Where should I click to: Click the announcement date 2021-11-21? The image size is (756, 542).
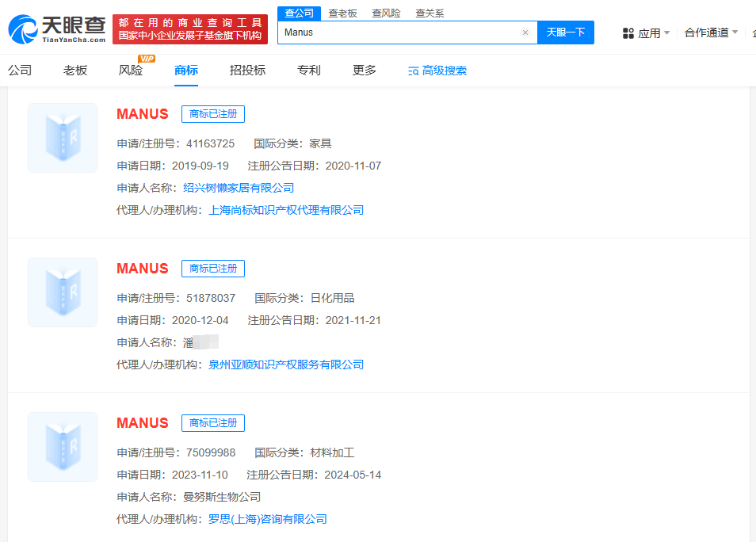coord(353,320)
